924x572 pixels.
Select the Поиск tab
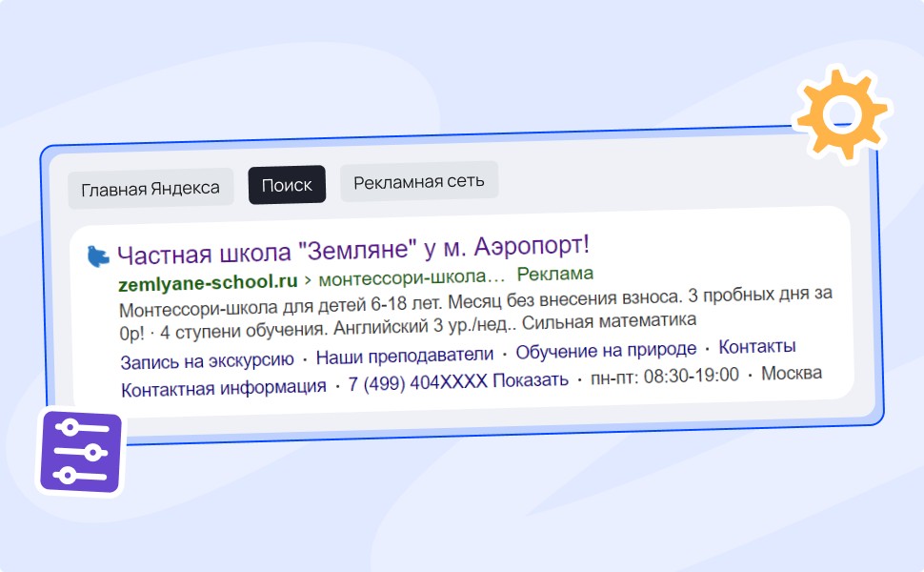pos(287,185)
